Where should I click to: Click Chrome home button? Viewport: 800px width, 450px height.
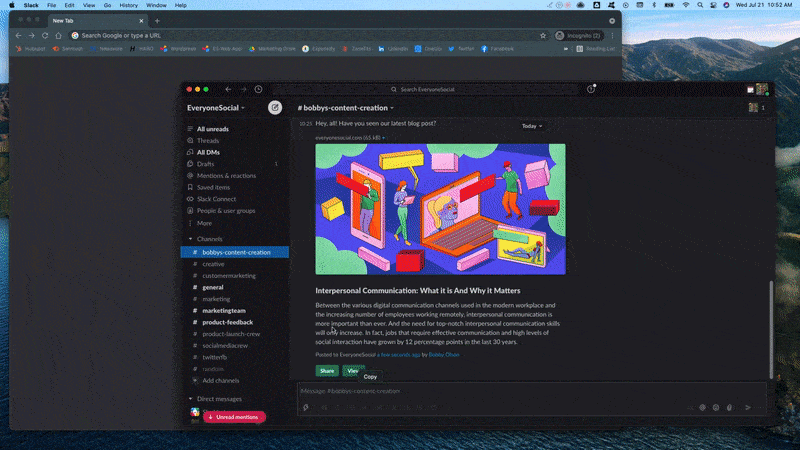pyautogui.click(x=59, y=36)
